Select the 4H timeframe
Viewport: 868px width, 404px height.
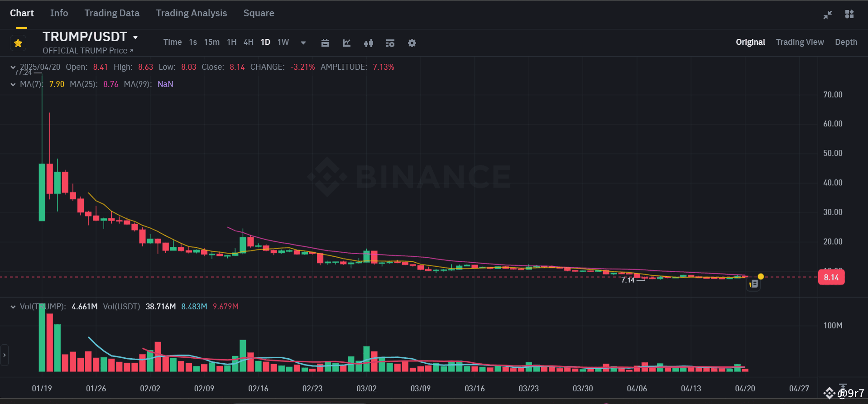coord(248,42)
